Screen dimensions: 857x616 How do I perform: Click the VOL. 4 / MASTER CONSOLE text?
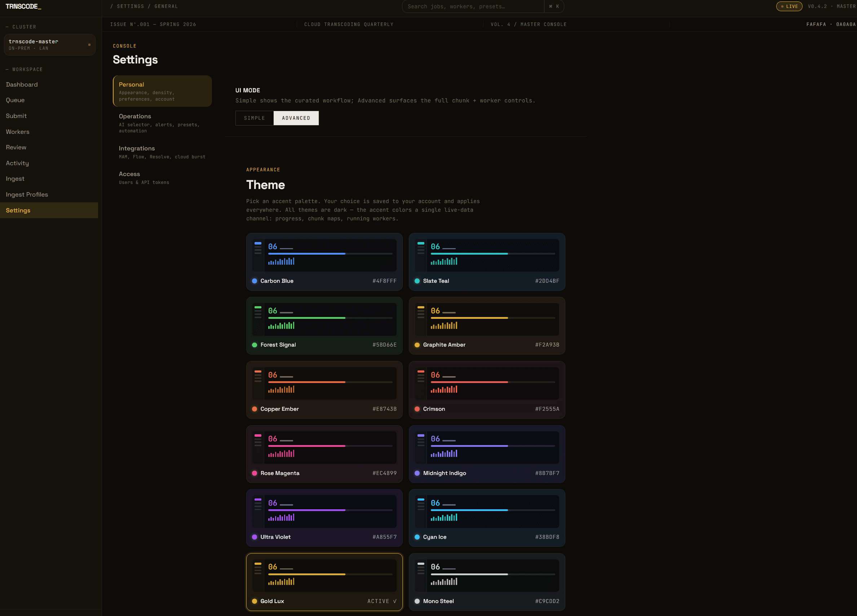529,24
